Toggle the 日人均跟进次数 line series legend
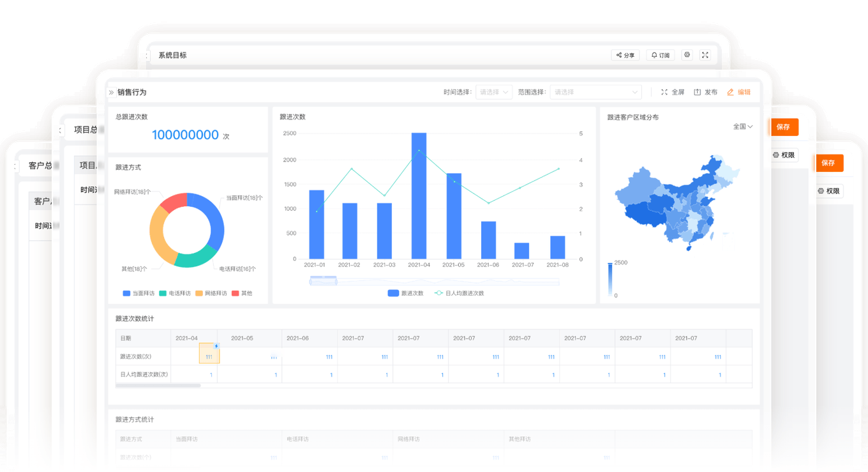 tap(460, 293)
